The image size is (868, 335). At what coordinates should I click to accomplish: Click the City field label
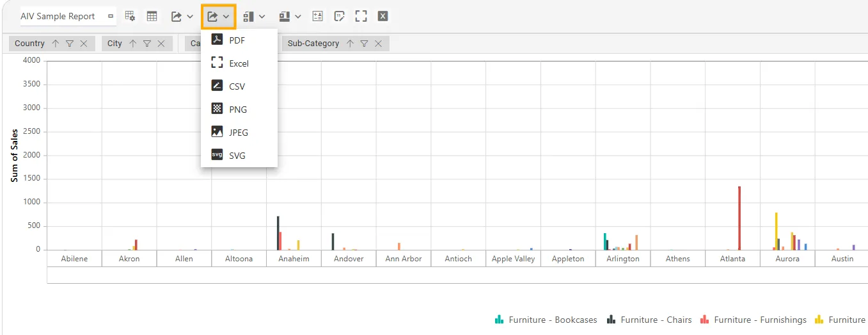(x=114, y=44)
